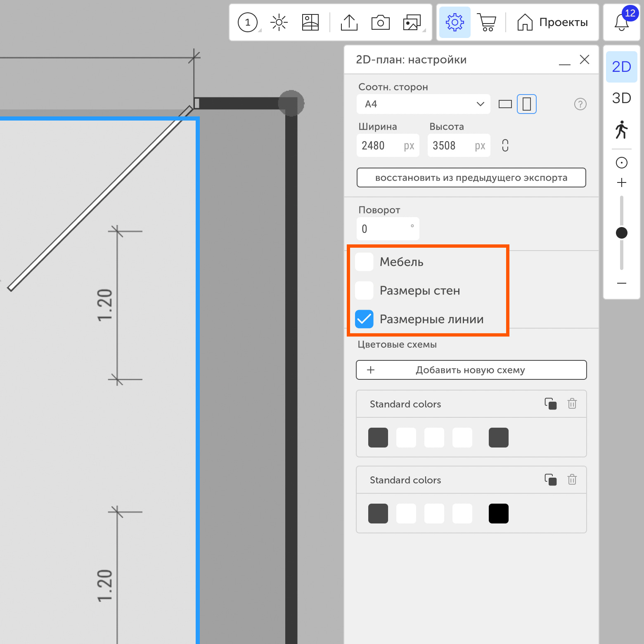This screenshot has height=644, width=644.
Task: Click Добавить новую схему button
Action: 471,370
